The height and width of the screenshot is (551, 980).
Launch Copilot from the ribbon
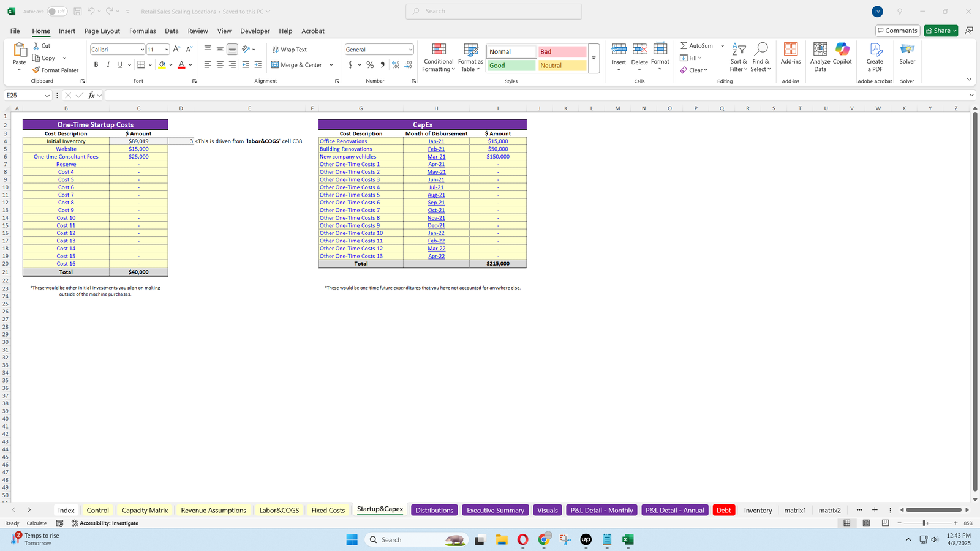[x=842, y=50]
